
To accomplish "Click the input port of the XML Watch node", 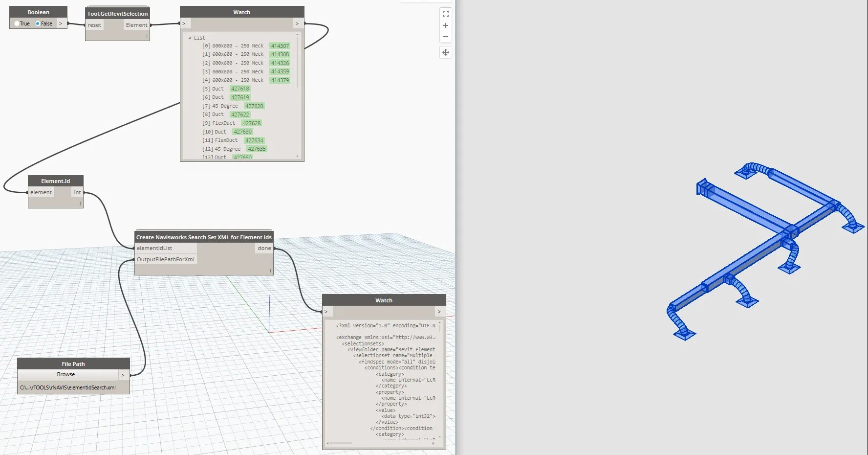I will click(x=328, y=312).
